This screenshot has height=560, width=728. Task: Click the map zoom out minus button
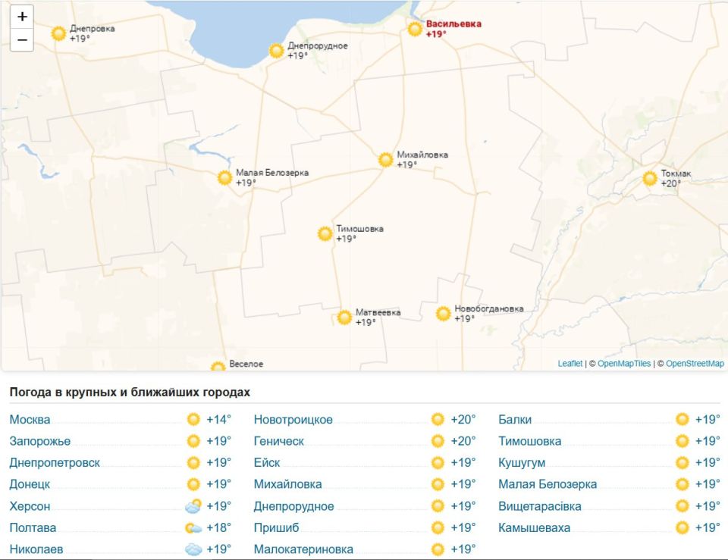pyautogui.click(x=22, y=40)
